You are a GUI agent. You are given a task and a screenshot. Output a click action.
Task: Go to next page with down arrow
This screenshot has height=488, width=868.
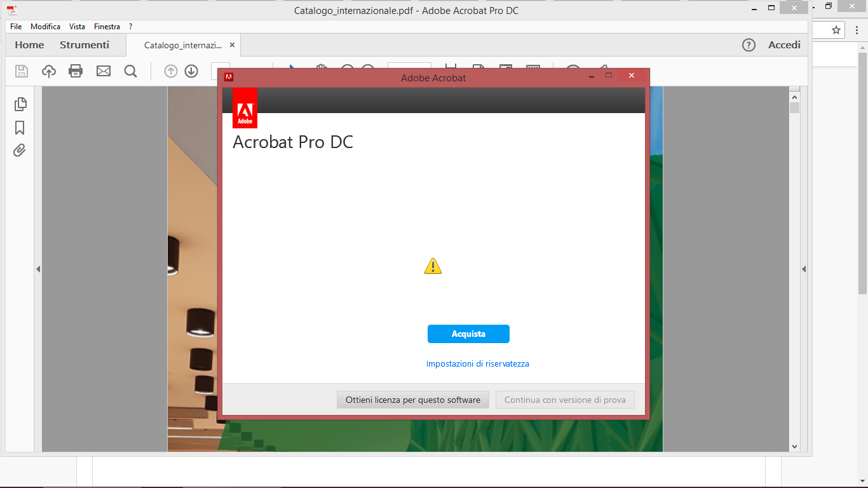tap(191, 71)
